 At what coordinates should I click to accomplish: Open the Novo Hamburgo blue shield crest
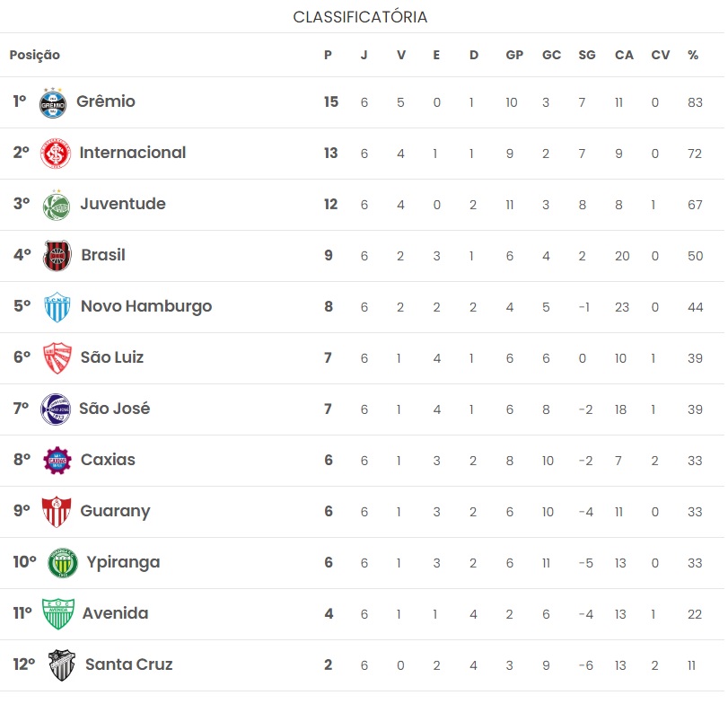(x=57, y=307)
